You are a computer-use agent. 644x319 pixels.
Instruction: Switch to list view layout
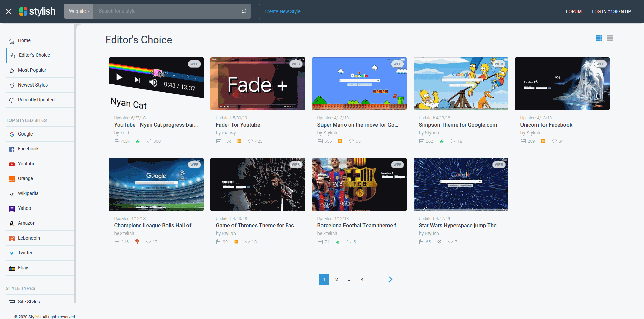(x=610, y=38)
